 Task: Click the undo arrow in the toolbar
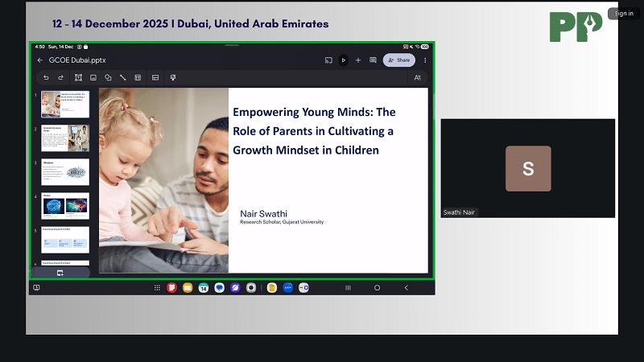coord(46,77)
